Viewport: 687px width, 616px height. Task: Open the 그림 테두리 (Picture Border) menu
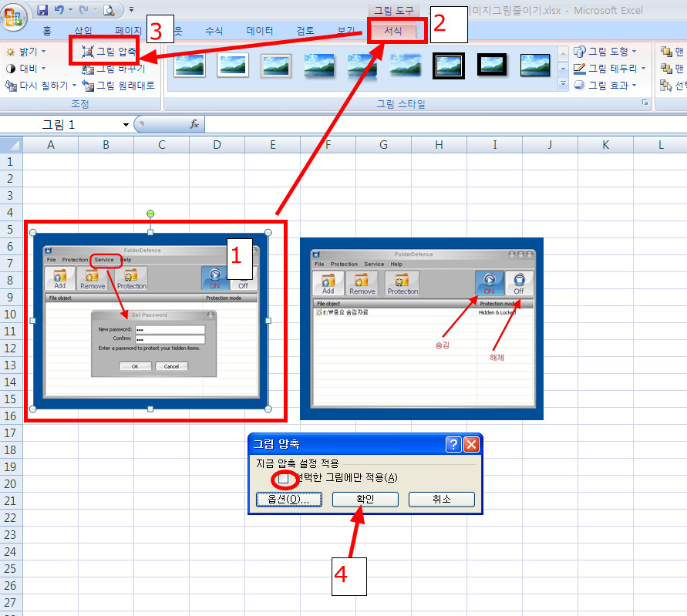609,69
